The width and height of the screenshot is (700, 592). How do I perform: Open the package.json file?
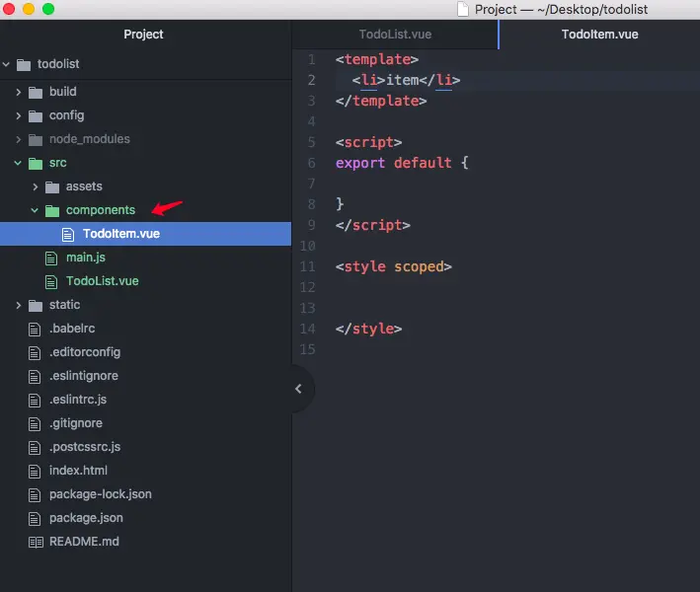86,518
